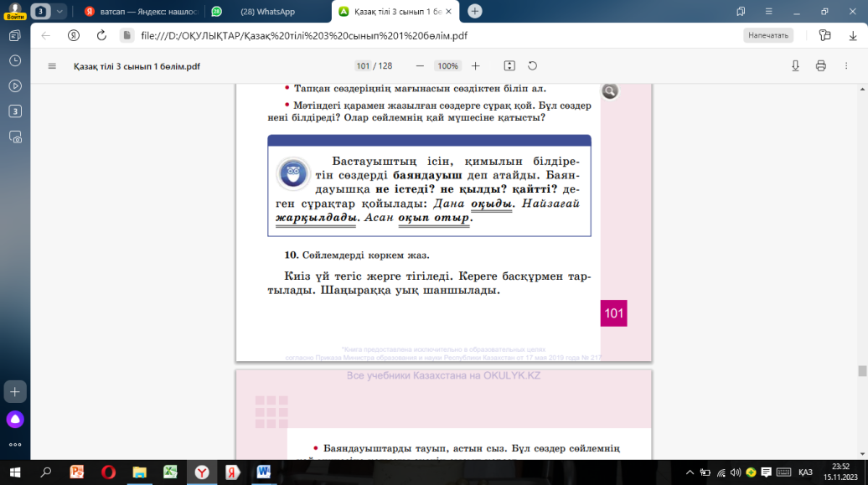868x485 pixels.
Task: Open a new browser tab
Action: click(x=474, y=11)
